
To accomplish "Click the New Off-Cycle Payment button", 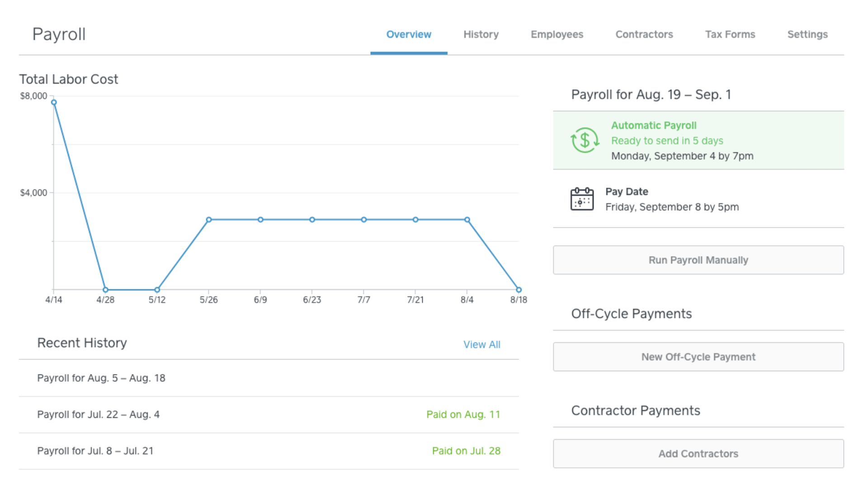I will coord(698,356).
